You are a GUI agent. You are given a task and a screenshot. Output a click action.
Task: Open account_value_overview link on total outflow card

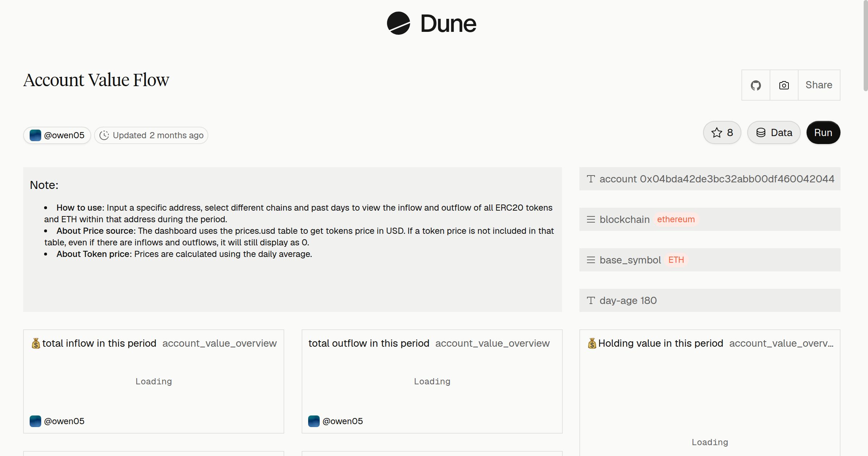[x=493, y=343]
